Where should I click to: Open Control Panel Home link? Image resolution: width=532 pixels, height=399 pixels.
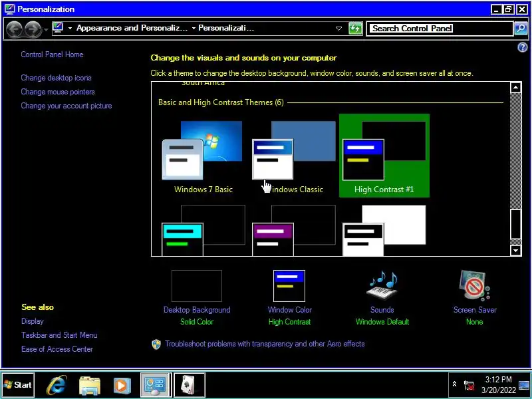pos(52,55)
